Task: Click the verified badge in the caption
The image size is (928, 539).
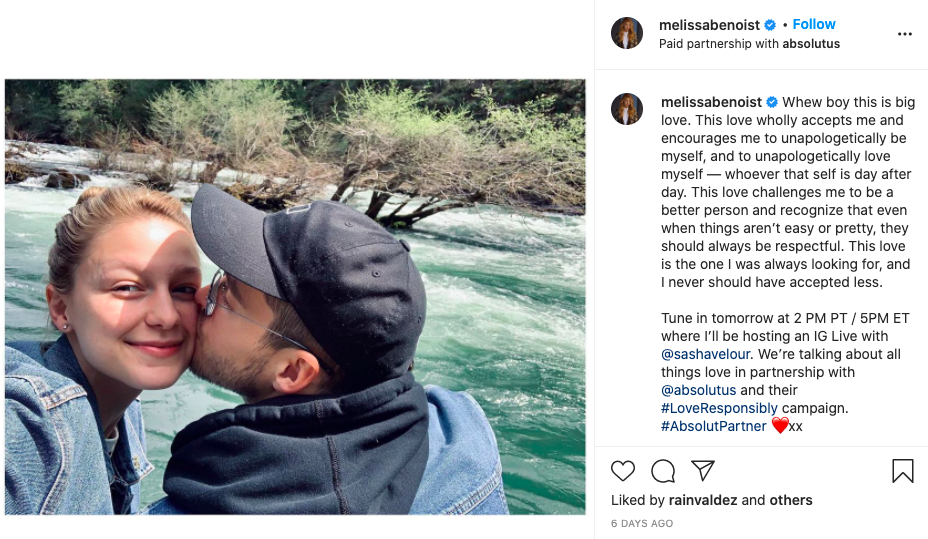Action: [x=771, y=102]
